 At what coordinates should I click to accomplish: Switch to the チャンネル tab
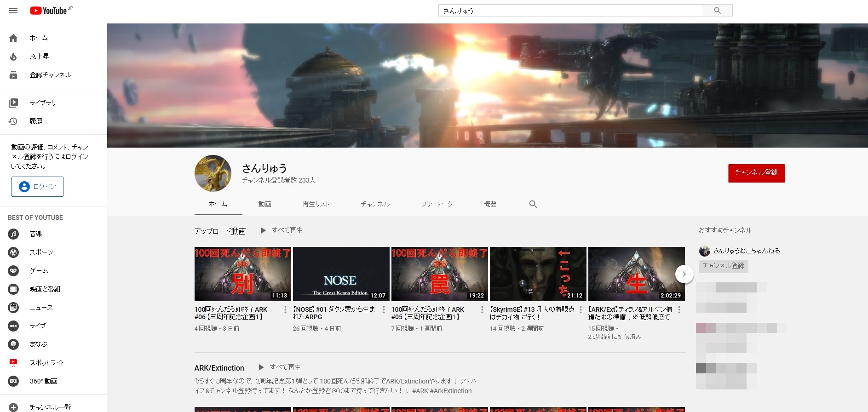point(375,204)
